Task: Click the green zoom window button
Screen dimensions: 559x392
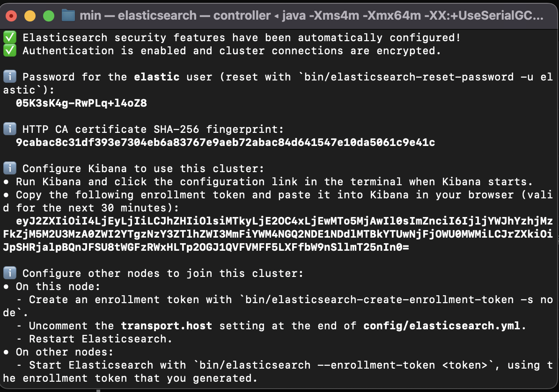Action: 49,16
